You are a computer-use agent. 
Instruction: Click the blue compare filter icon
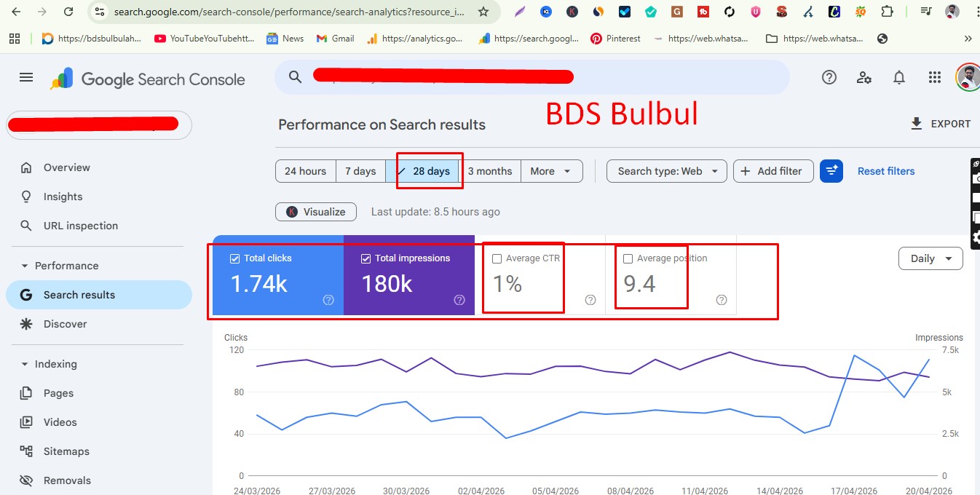point(831,170)
